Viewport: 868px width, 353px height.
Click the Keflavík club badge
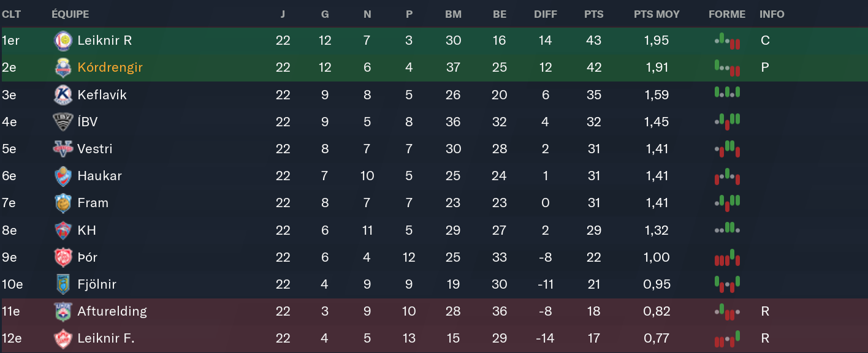coord(63,95)
